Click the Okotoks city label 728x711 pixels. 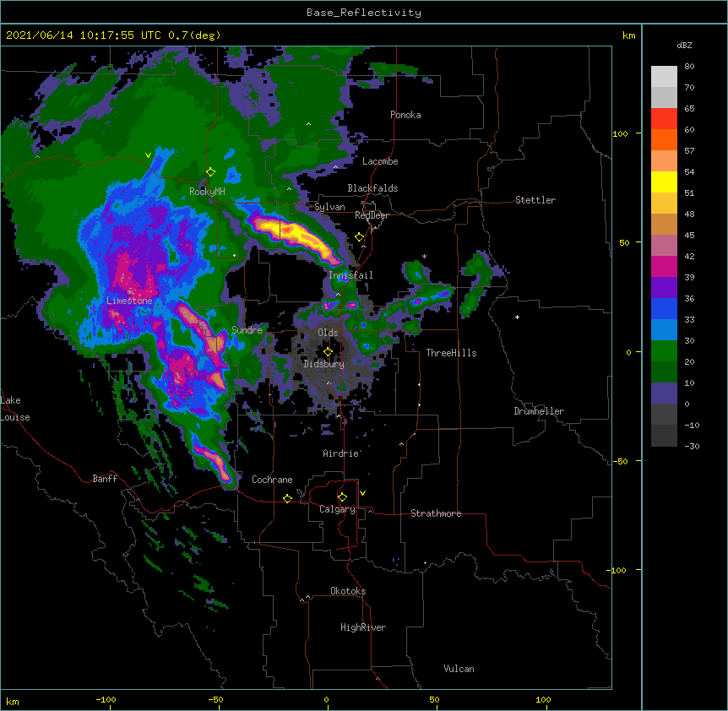coord(348,591)
